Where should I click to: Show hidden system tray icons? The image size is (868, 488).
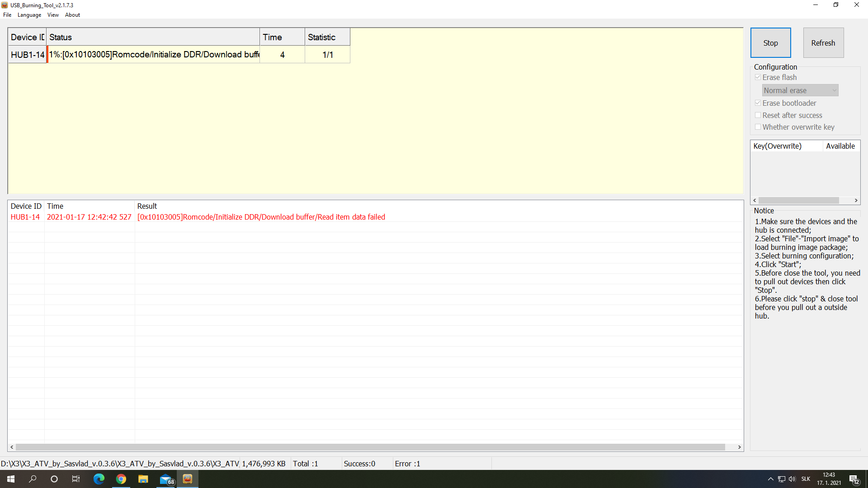tap(770, 479)
